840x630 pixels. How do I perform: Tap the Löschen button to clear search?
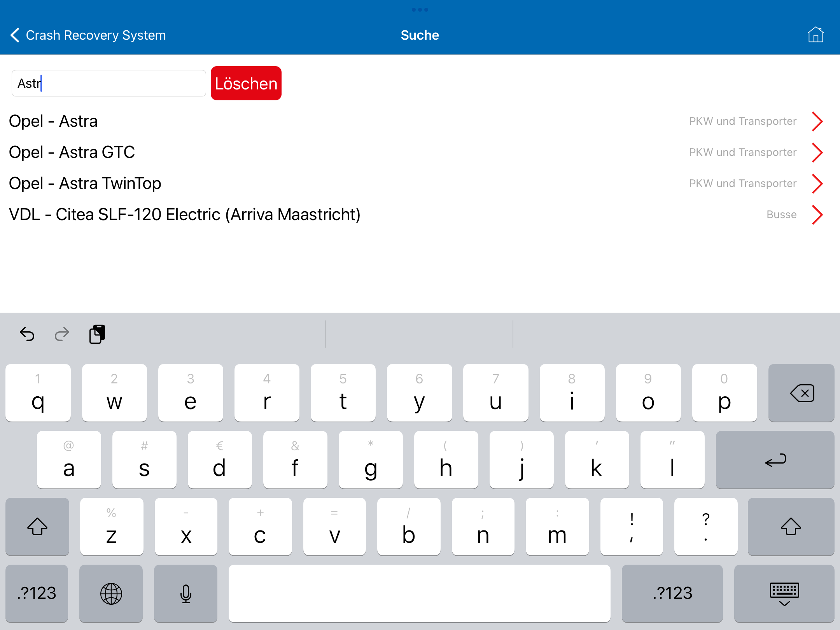[x=246, y=83]
